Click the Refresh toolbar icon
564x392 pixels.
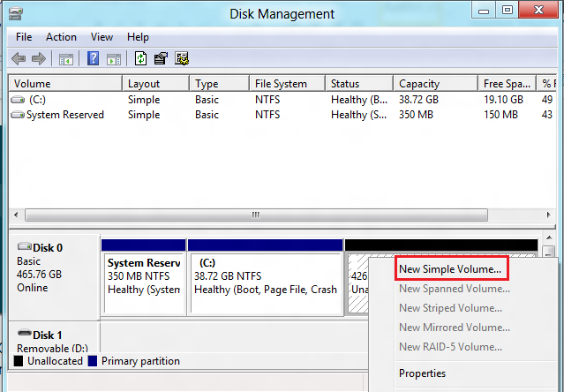click(x=140, y=58)
